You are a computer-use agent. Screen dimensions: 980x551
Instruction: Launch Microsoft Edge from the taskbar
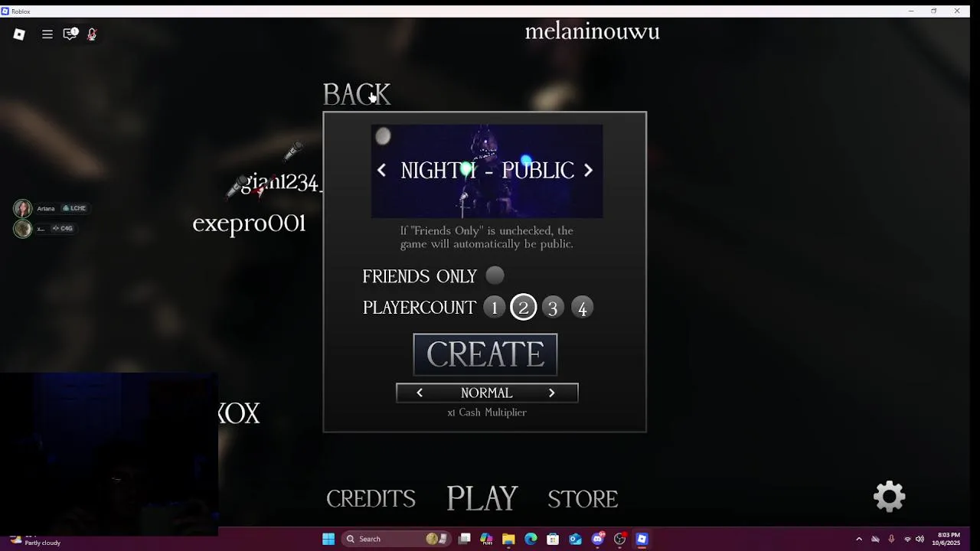click(x=531, y=539)
